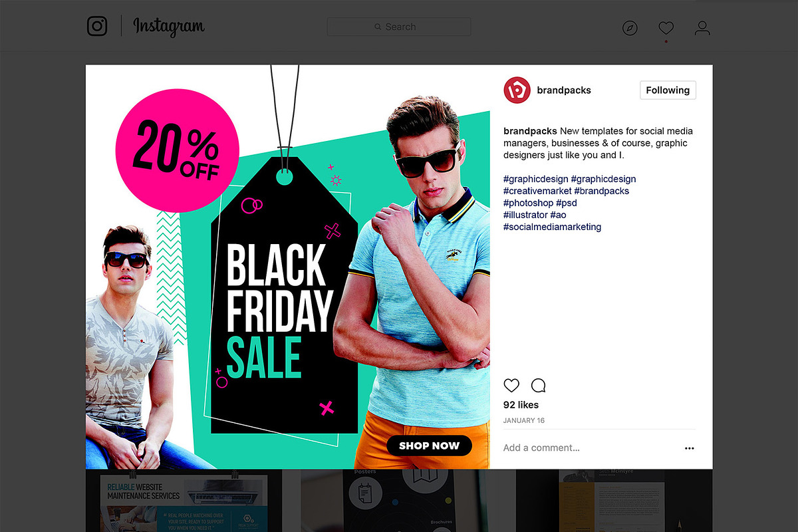The width and height of the screenshot is (798, 532).
Task: Click the Shop Now button on the post image
Action: [x=429, y=446]
